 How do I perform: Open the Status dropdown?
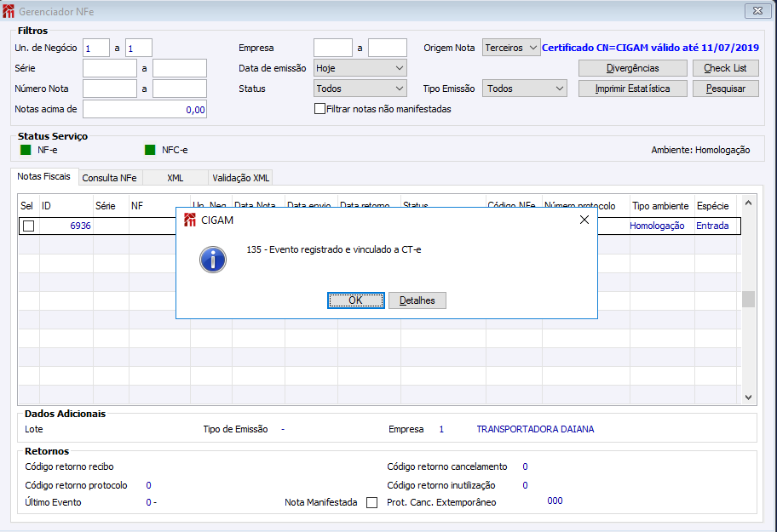coord(360,89)
